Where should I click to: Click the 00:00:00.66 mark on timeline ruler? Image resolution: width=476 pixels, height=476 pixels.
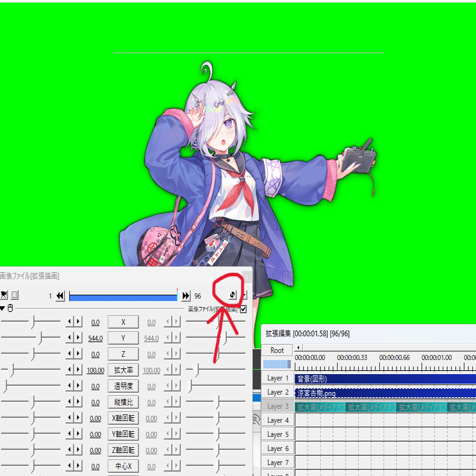point(395,357)
